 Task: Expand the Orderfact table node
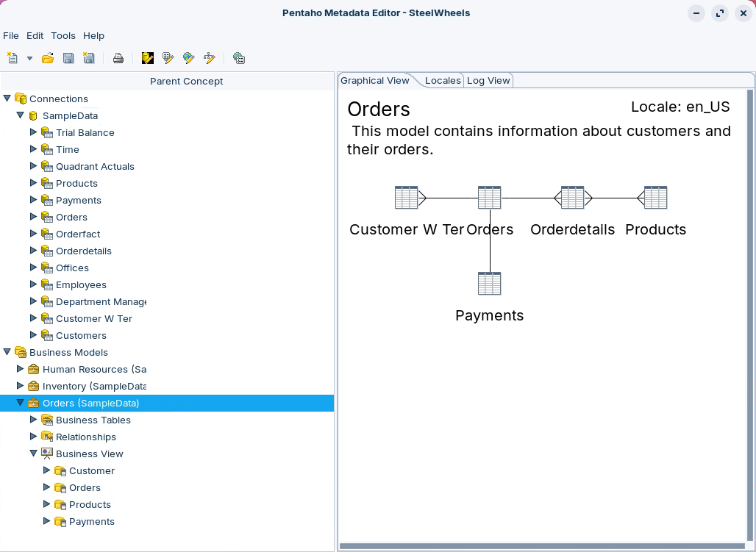click(33, 233)
